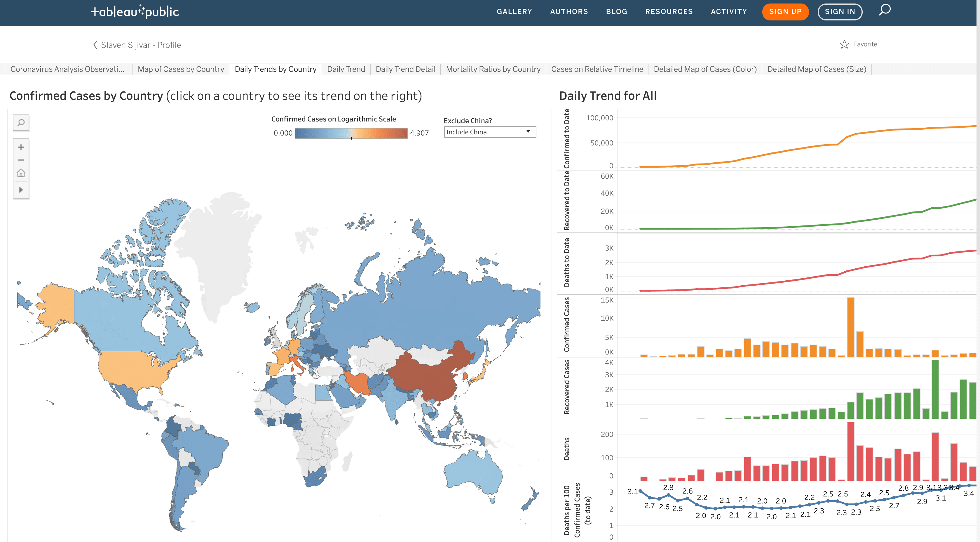Zoom out on the map with minus
The height and width of the screenshot is (542, 980).
tap(21, 160)
